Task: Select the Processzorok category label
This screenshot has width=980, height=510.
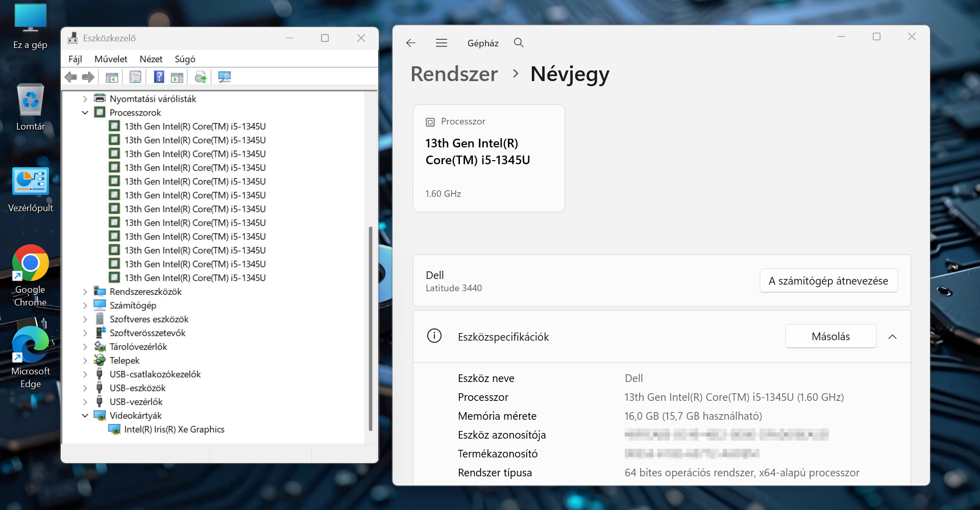Action: click(x=135, y=113)
